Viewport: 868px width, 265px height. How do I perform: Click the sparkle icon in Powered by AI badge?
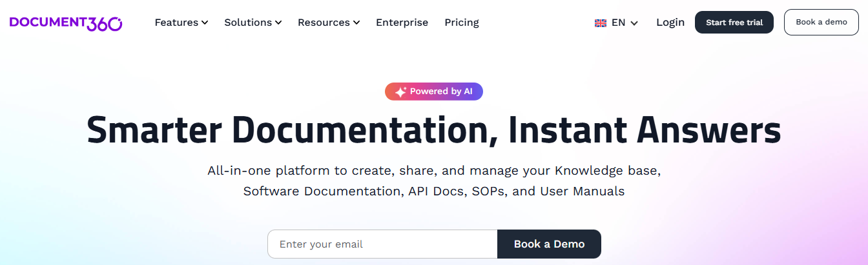pyautogui.click(x=400, y=92)
